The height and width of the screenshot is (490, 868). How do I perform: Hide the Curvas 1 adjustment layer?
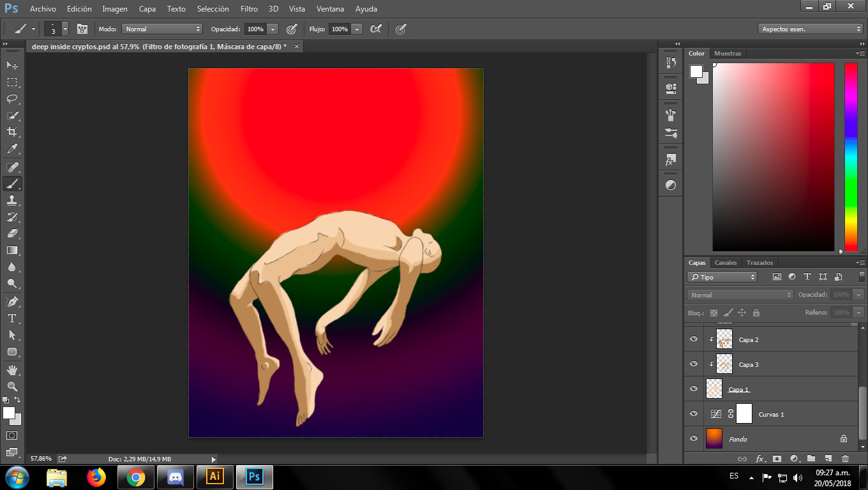(694, 414)
